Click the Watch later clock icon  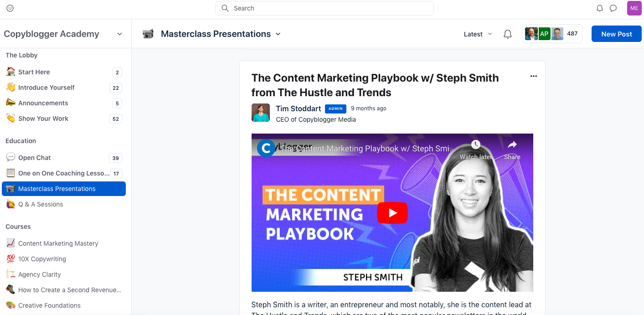point(476,145)
